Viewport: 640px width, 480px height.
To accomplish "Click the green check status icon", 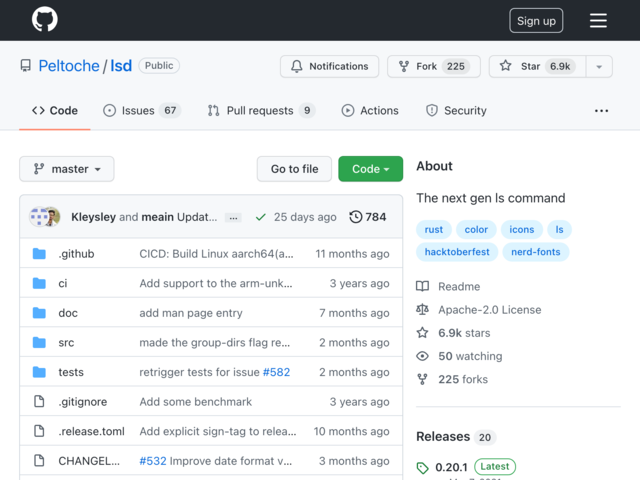I will [x=260, y=217].
